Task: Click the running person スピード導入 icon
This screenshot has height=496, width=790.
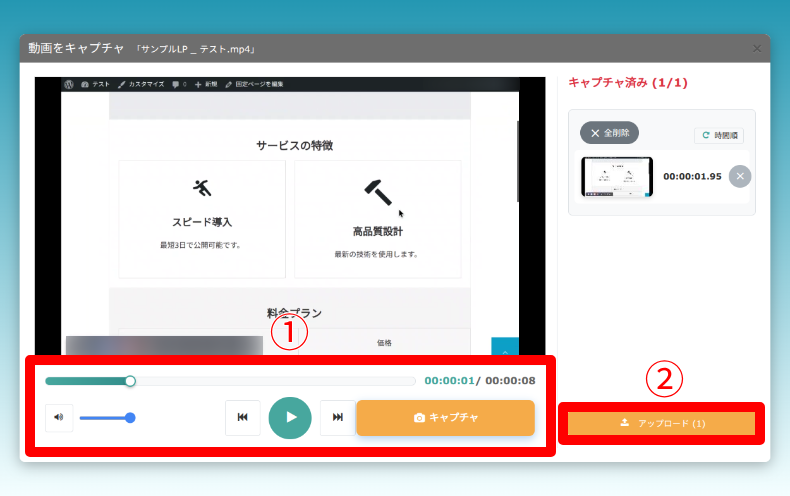Action: [202, 188]
